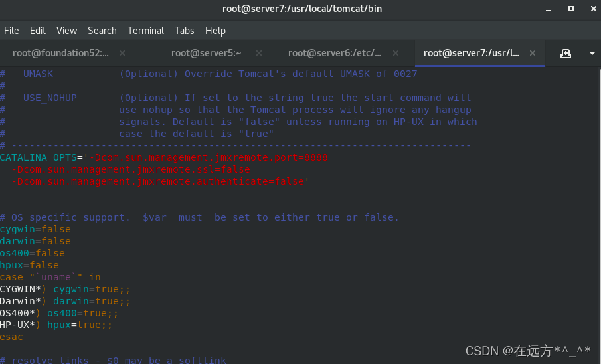Open the Terminal menu
The height and width of the screenshot is (364, 601).
(145, 31)
